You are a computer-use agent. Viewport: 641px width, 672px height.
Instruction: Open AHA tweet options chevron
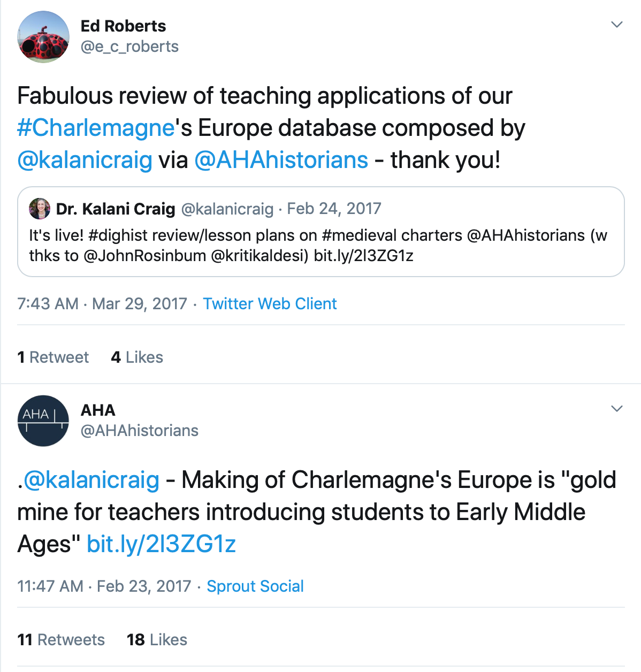pyautogui.click(x=617, y=409)
